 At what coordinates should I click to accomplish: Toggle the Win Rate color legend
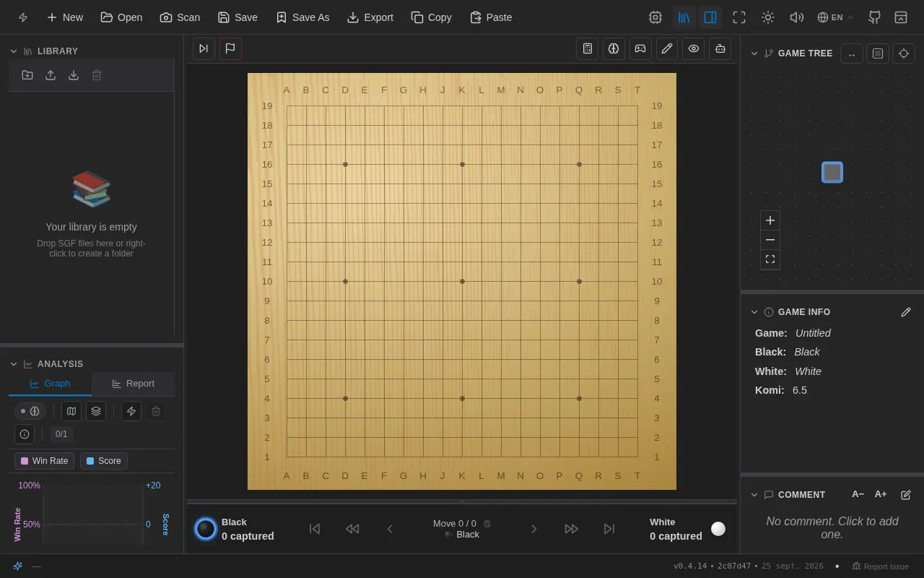(44, 461)
